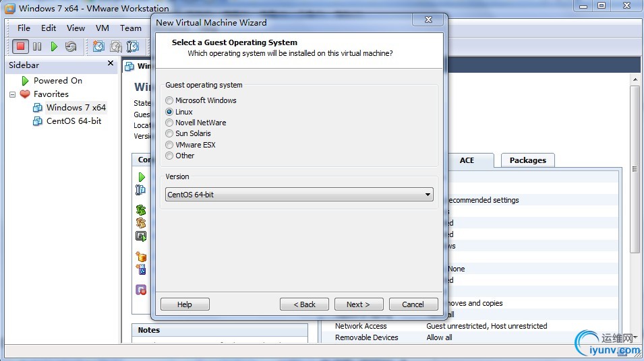Minimize the VMware Workstation window

click(x=583, y=6)
